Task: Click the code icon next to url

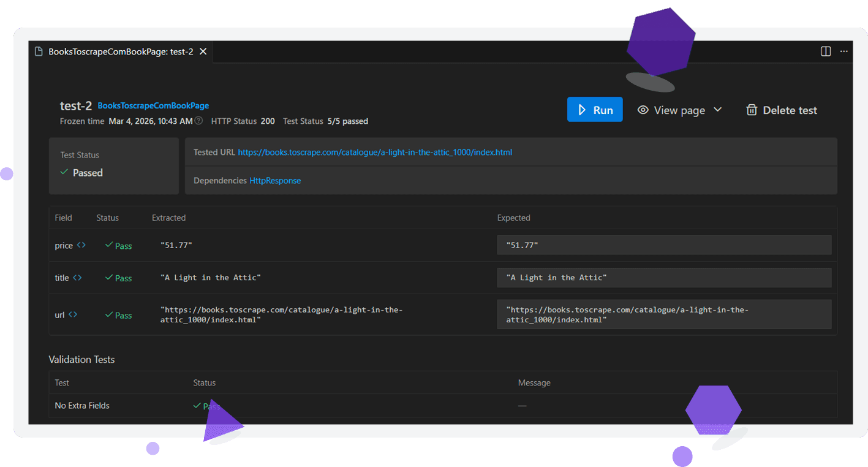Action: point(72,314)
